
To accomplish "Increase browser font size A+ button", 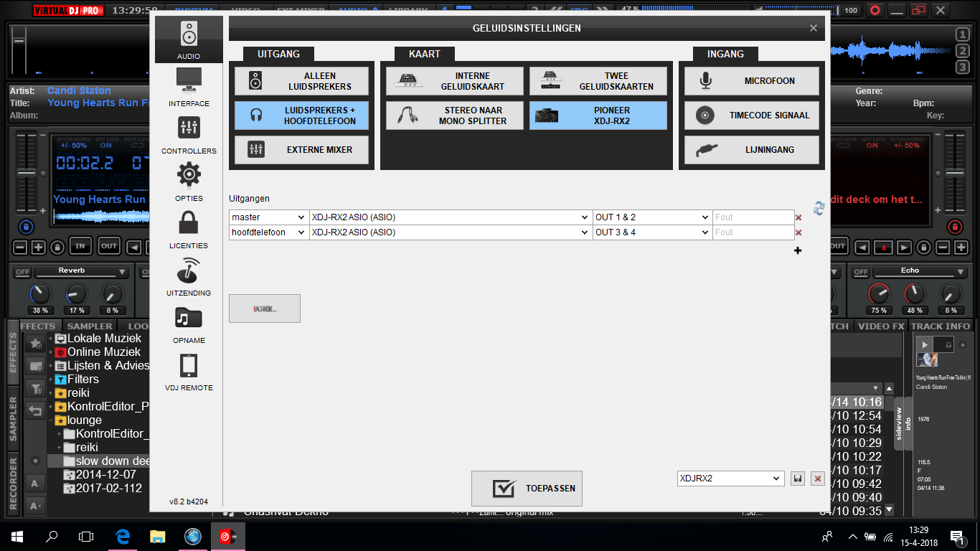I will pos(35,505).
